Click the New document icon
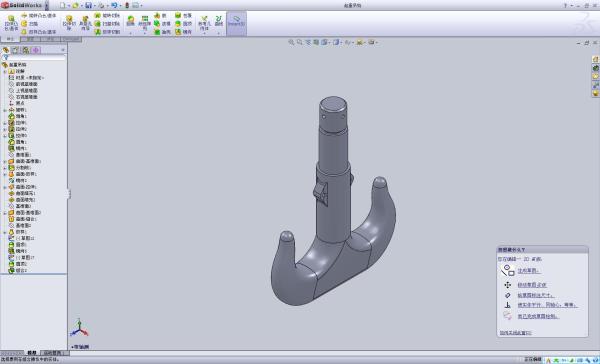This screenshot has height=364, width=600. tap(63, 5)
